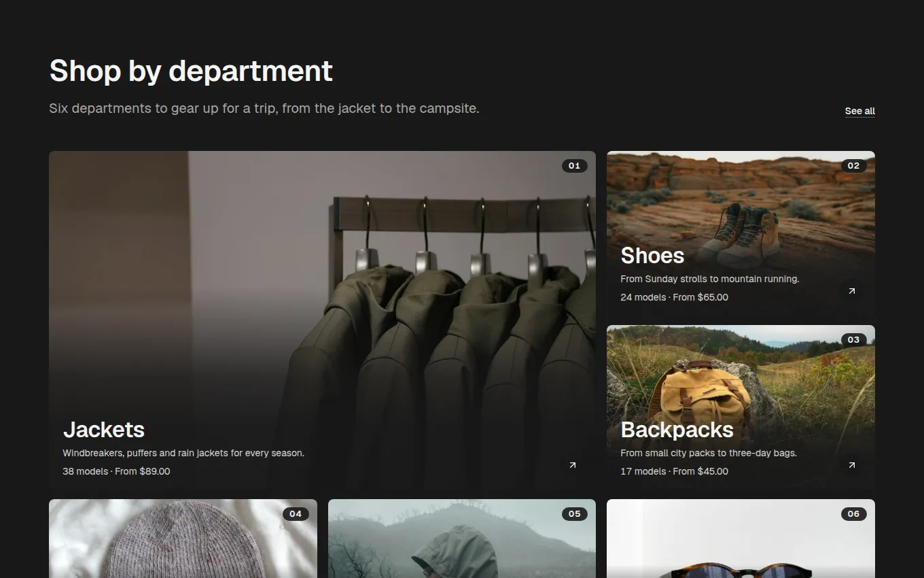Open the Shoes department title
Screen dimensions: 924x578
point(652,256)
